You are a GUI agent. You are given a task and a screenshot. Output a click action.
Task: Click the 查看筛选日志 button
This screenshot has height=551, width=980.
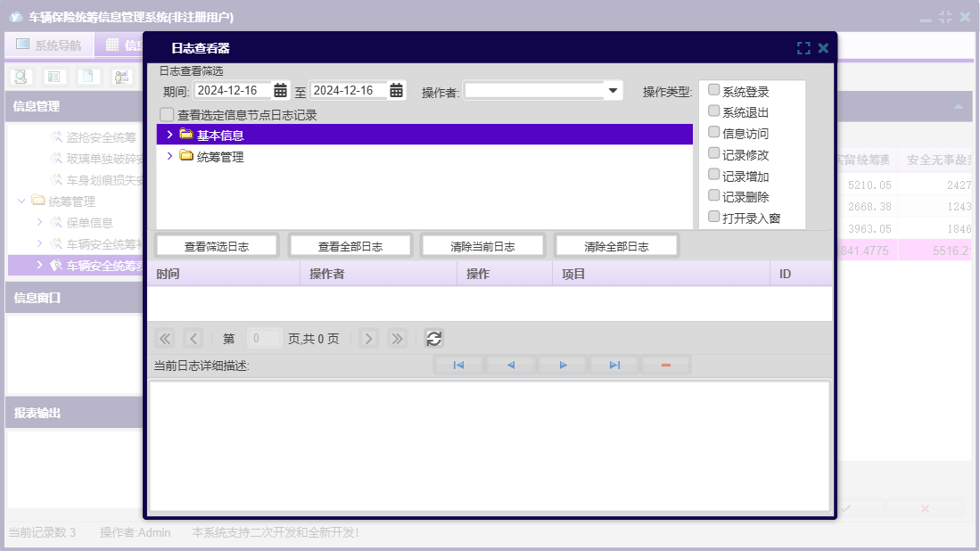tap(217, 246)
